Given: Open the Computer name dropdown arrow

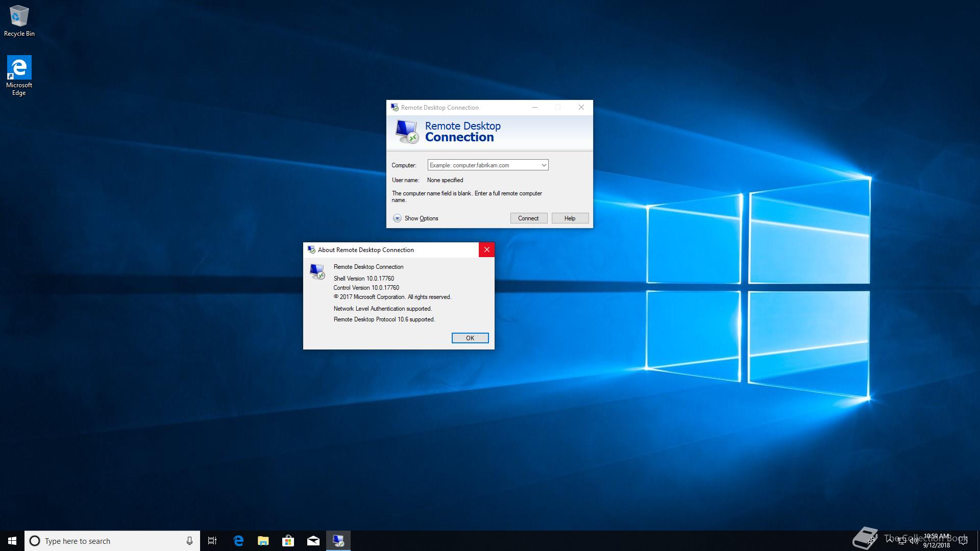Looking at the screenshot, I should (x=544, y=165).
